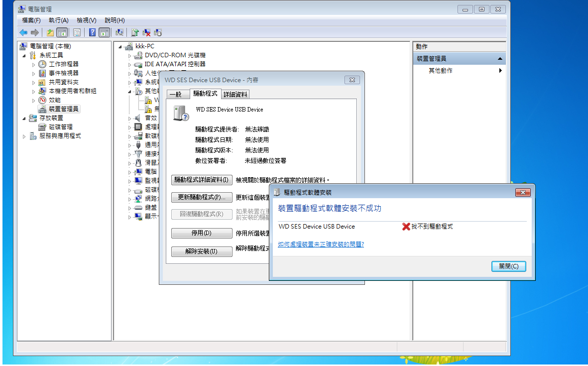
Task: Collapse the 裝置管理員 actions section arrow
Action: 500,59
